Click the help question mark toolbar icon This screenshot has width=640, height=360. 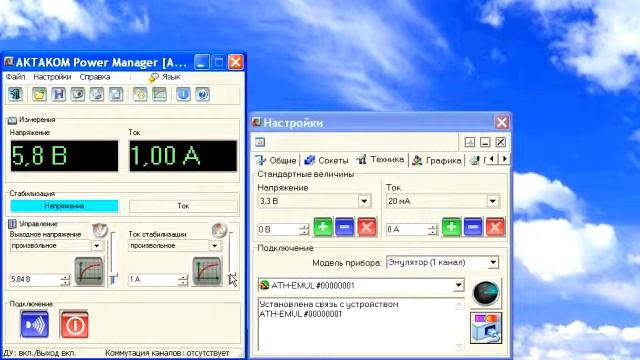pos(202,94)
